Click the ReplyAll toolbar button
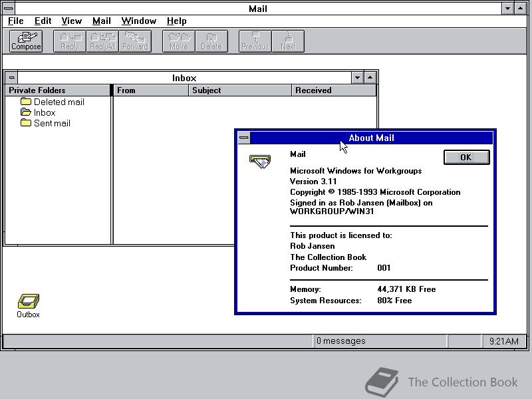 (102, 41)
